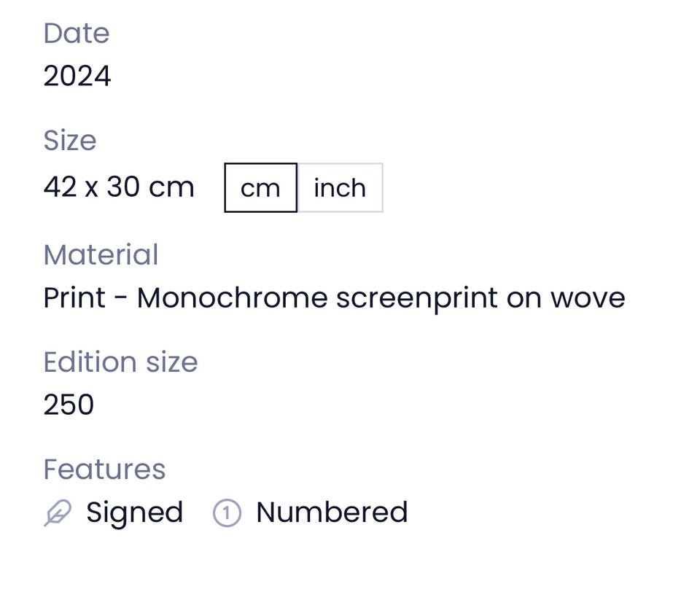
Task: Click the edition size value 250
Action: coord(69,405)
